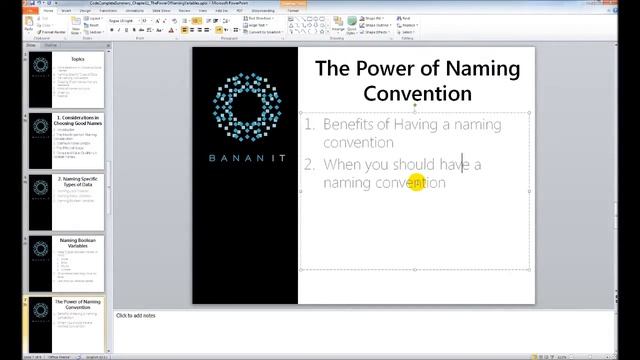Viewport: 640px width, 360px height.
Task: Click the Replace button
Action: point(407,25)
